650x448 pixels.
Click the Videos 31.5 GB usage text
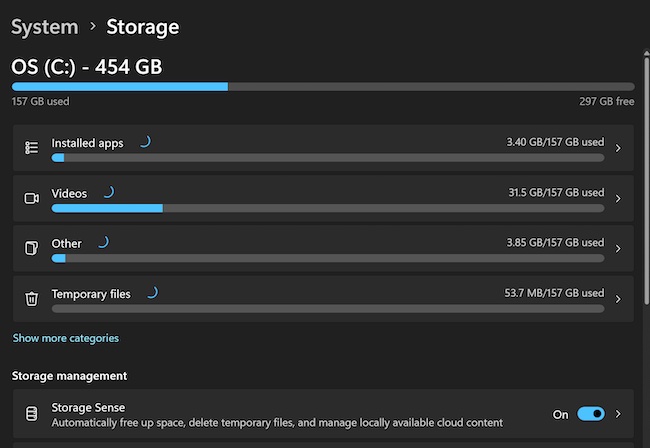[x=555, y=193]
